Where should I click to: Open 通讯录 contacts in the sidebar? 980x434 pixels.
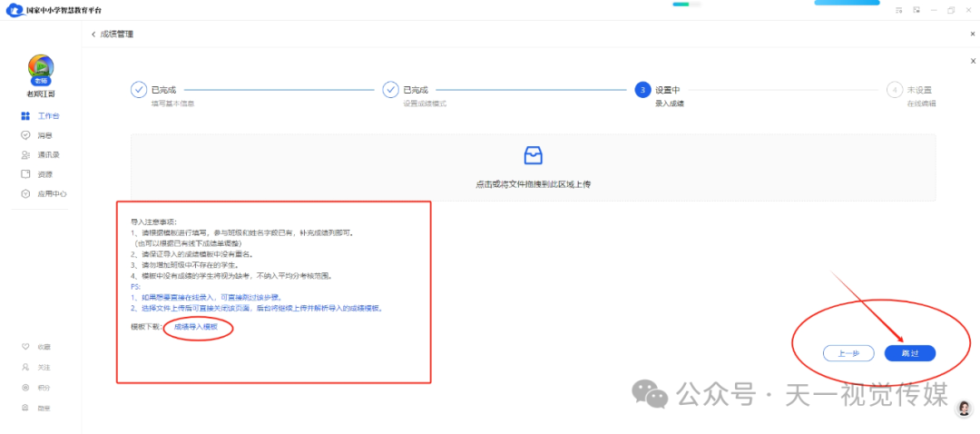(x=41, y=154)
